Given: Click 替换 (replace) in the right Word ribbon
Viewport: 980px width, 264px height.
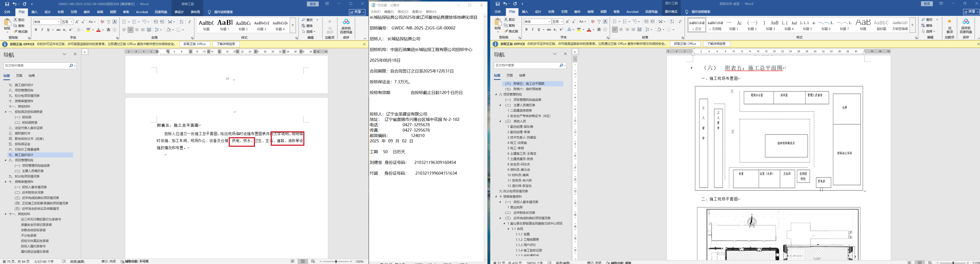Looking at the screenshot, I should point(927,25).
